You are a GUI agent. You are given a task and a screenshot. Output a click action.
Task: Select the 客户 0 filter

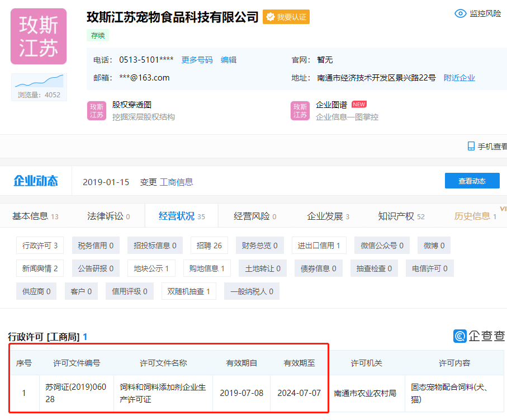pyautogui.click(x=81, y=291)
